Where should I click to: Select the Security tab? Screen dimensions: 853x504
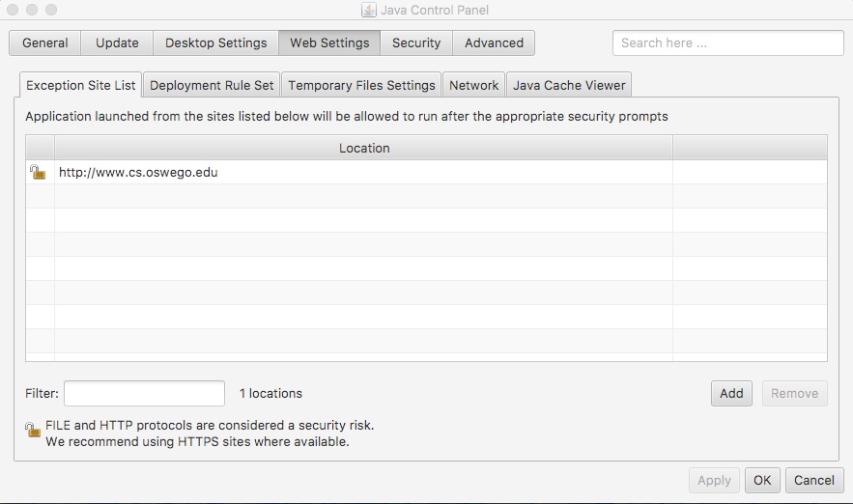coord(416,43)
